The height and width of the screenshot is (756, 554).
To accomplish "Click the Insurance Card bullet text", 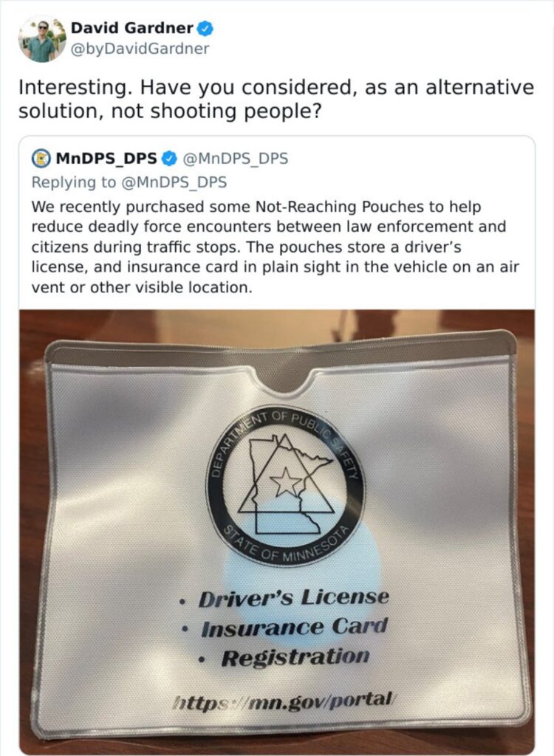I will [x=294, y=628].
